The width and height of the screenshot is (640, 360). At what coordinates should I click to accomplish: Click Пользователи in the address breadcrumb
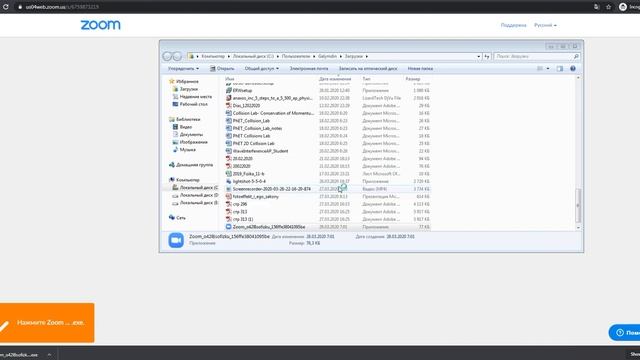coord(296,56)
